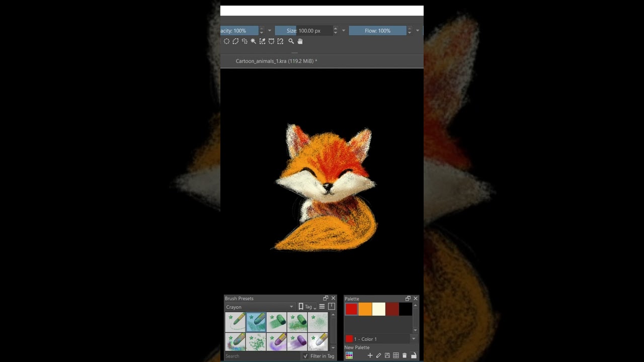Viewport: 644px width, 362px height.
Task: Select the green crayon line brush preset
Action: 235,322
